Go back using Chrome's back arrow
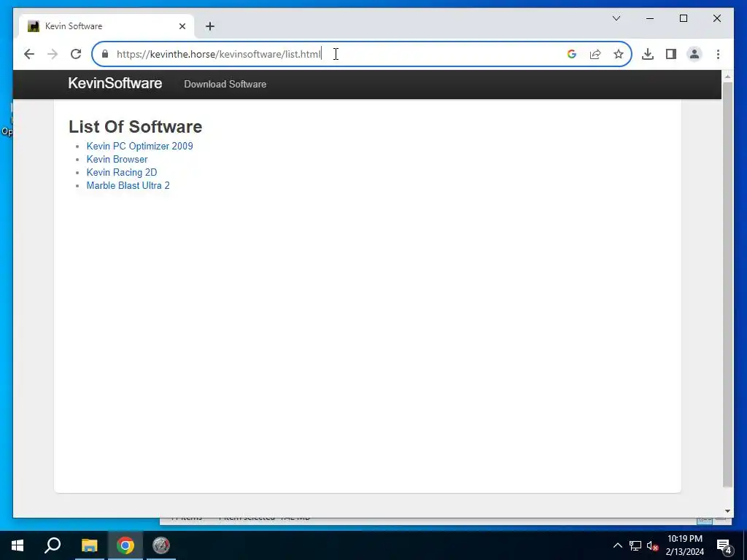This screenshot has width=747, height=560. [29, 54]
